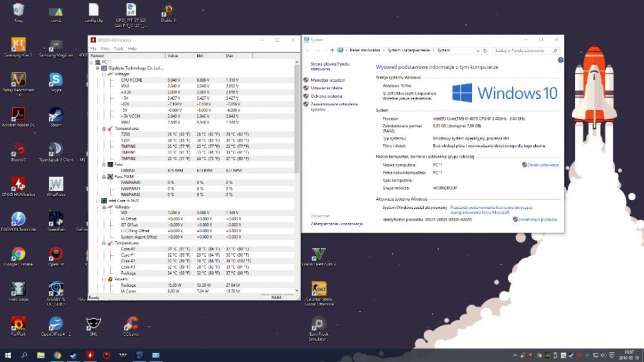Collapse the PC root node in HWMonitor
The width and height of the screenshot is (644, 362).
pyautogui.click(x=92, y=62)
